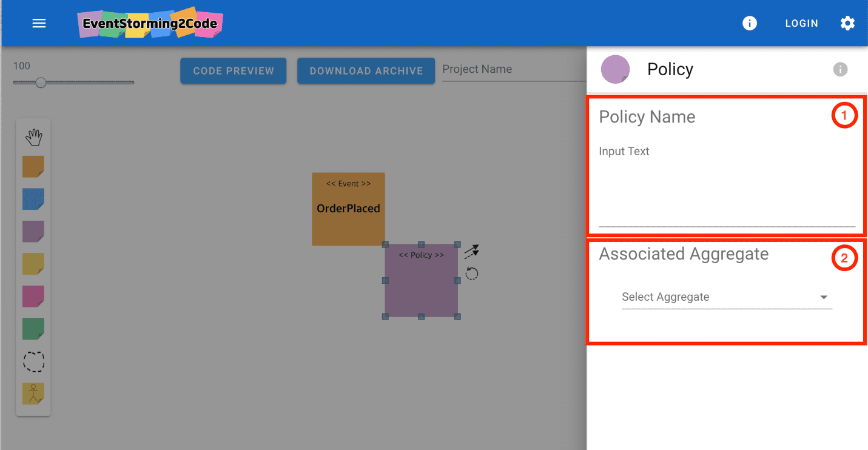Click the DOWNLOAD ARCHIVE button
Screen dimensions: 868x450
(366, 71)
